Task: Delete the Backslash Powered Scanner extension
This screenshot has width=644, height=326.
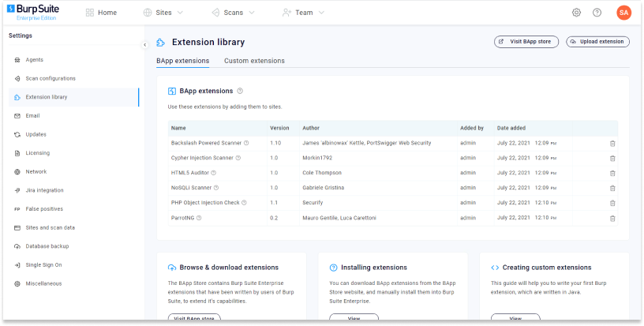Action: point(612,144)
